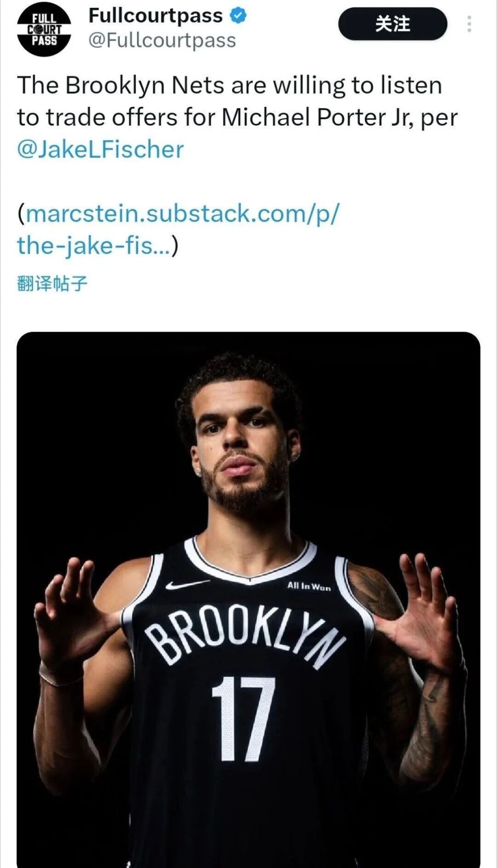The image size is (497, 868).
Task: Tap the blue verified badge icon
Action: coord(238,16)
